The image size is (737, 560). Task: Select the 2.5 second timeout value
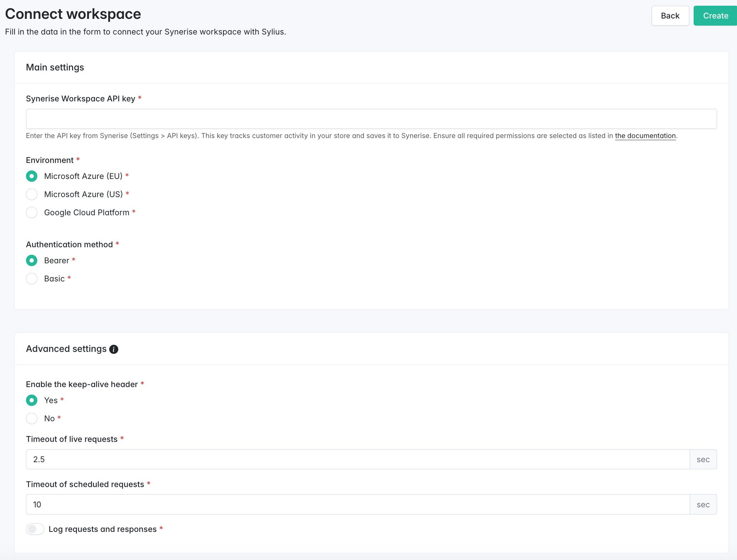click(39, 459)
